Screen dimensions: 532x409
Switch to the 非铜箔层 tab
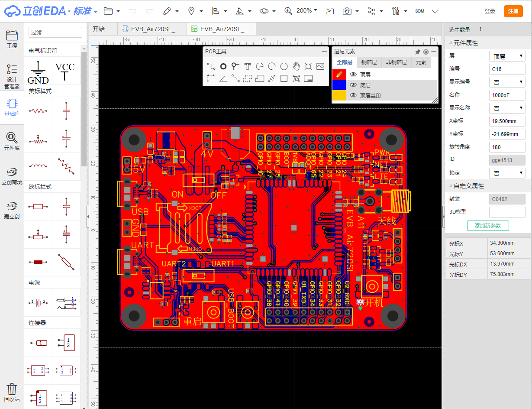[397, 62]
